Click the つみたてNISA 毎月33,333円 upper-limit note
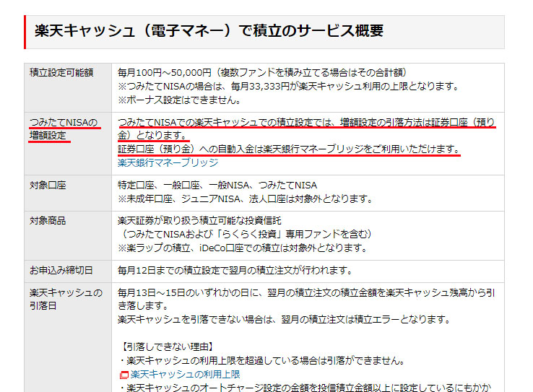This screenshot has height=392, width=533. 289,86
